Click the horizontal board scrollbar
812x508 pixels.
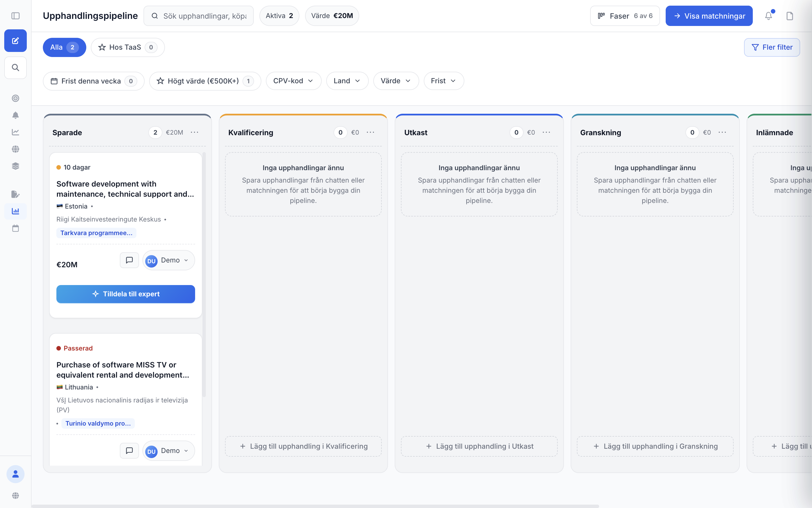pos(315,506)
